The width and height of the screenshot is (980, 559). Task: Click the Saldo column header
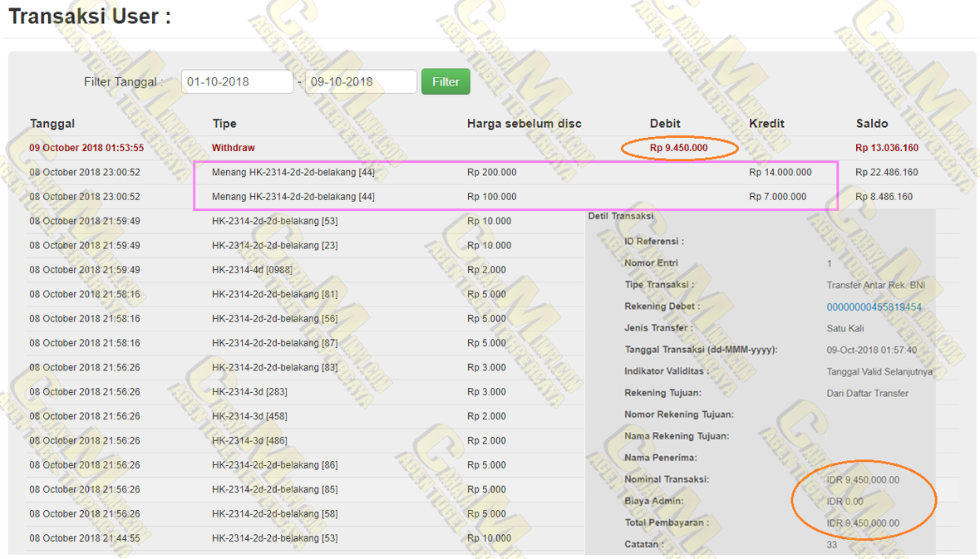(x=872, y=124)
